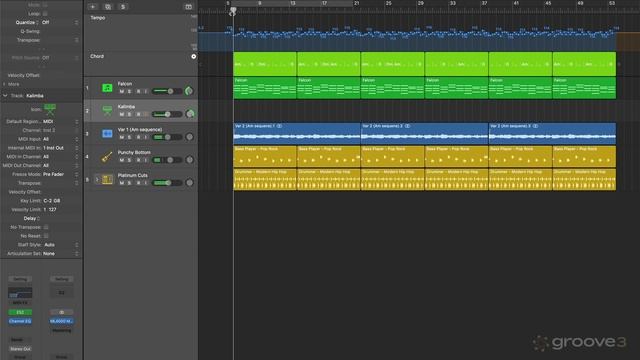Open the Staff Style Auto dropdown
This screenshot has width=640, height=360.
pyautogui.click(x=61, y=244)
